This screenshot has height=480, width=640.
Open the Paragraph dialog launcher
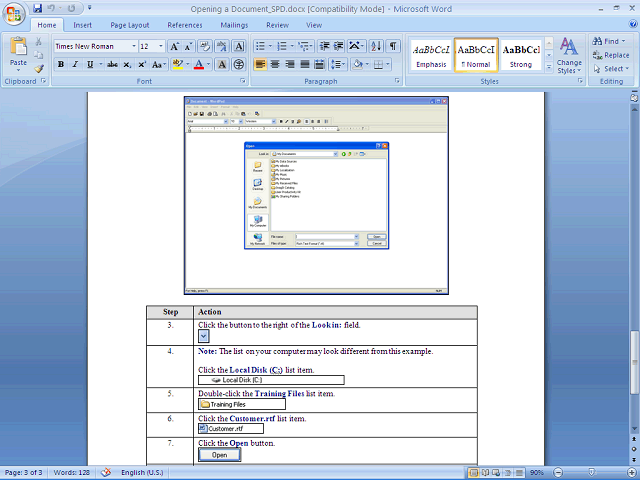point(397,81)
